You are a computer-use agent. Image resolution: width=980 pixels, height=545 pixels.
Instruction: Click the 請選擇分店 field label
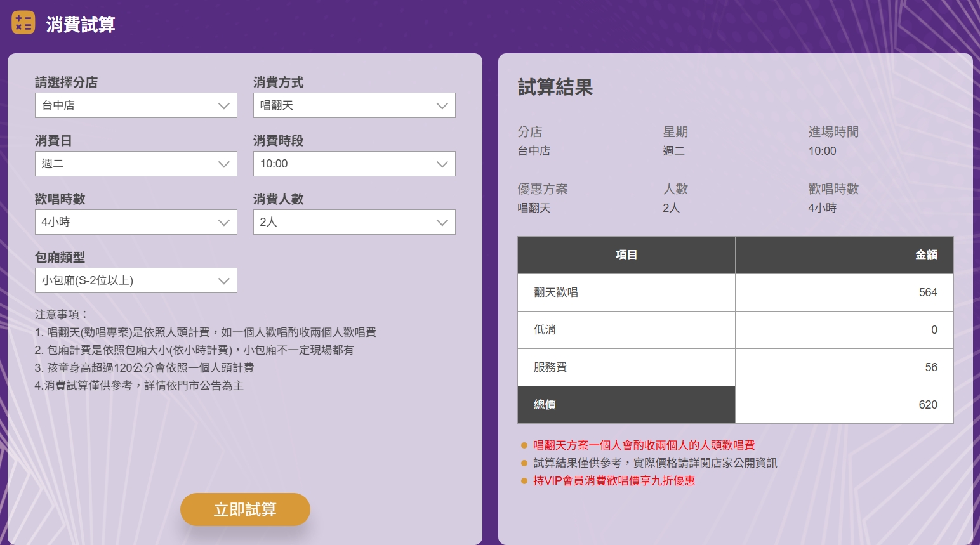(66, 82)
